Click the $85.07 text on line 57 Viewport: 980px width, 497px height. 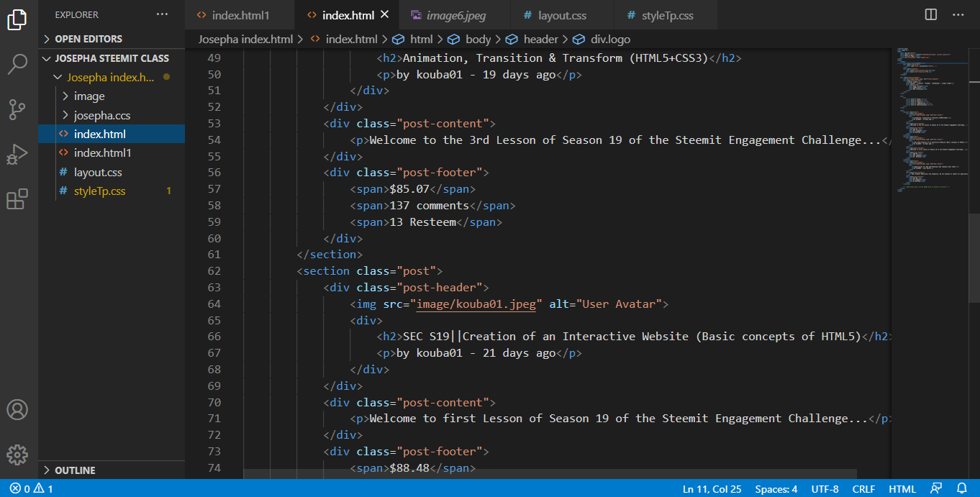[409, 189]
